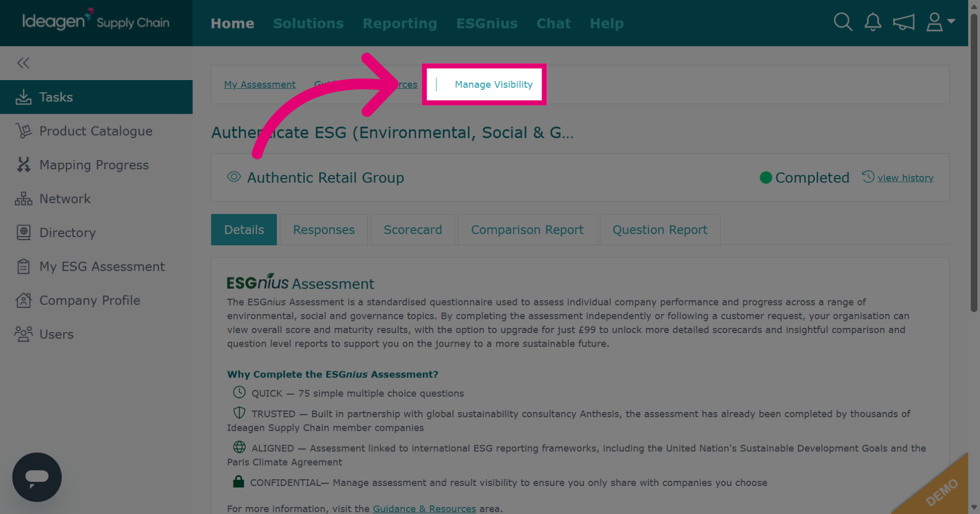Open ESGnius top menu
The width and height of the screenshot is (980, 514).
(x=487, y=23)
